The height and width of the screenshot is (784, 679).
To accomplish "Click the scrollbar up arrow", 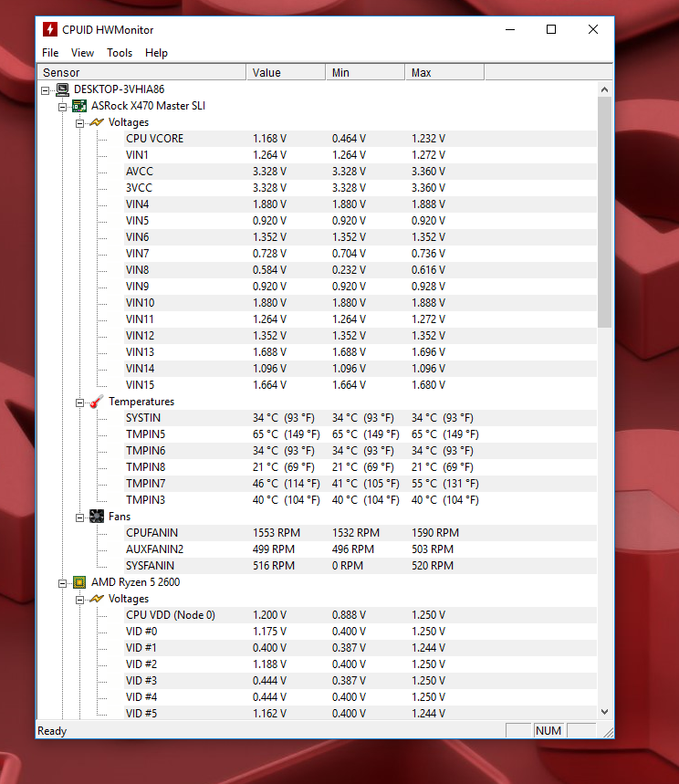I will coord(604,89).
